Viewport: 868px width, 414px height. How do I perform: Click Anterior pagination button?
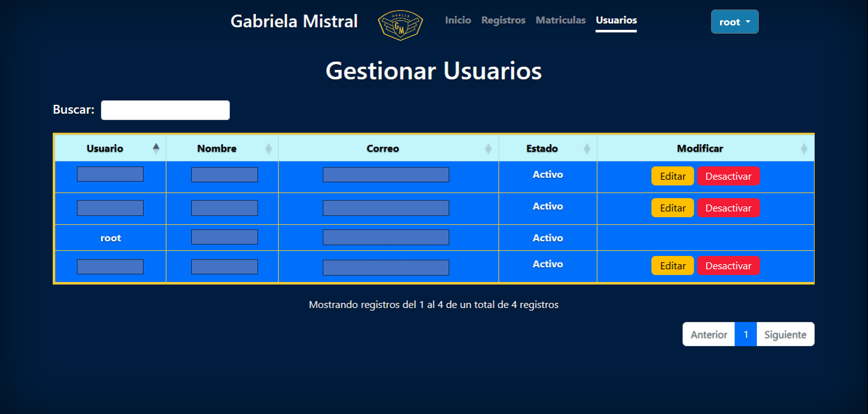(709, 334)
